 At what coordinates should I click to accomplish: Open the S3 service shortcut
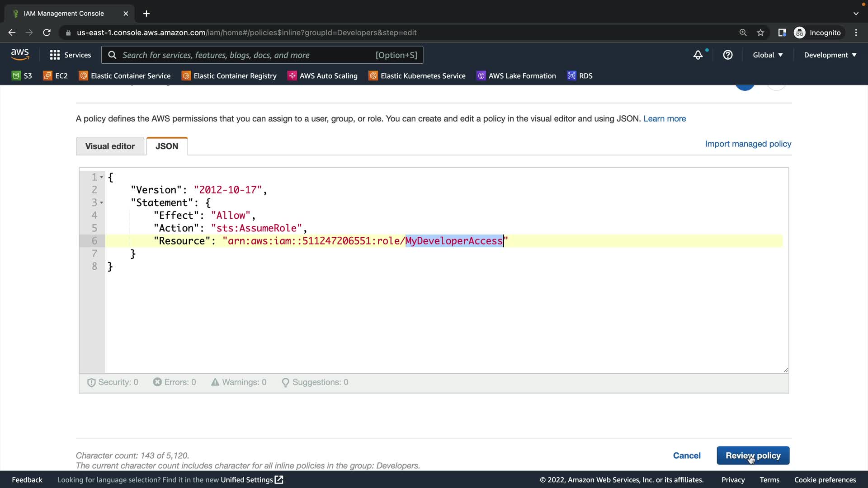pos(22,75)
